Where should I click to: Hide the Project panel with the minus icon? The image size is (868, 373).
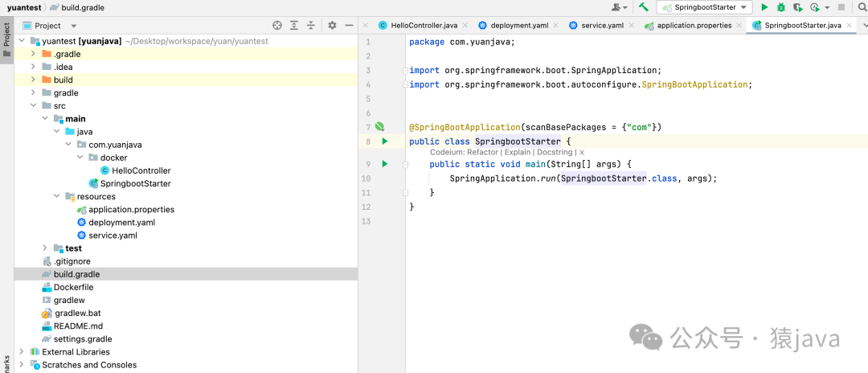349,26
